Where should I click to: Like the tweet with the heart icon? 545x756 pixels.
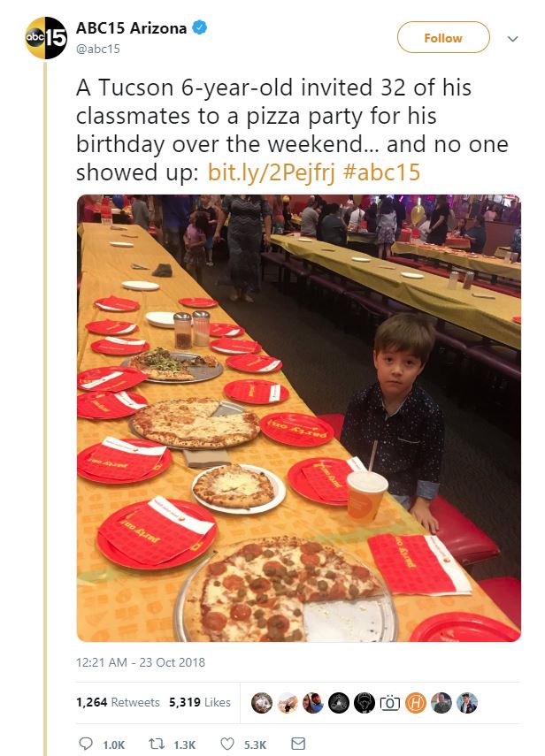(x=227, y=744)
